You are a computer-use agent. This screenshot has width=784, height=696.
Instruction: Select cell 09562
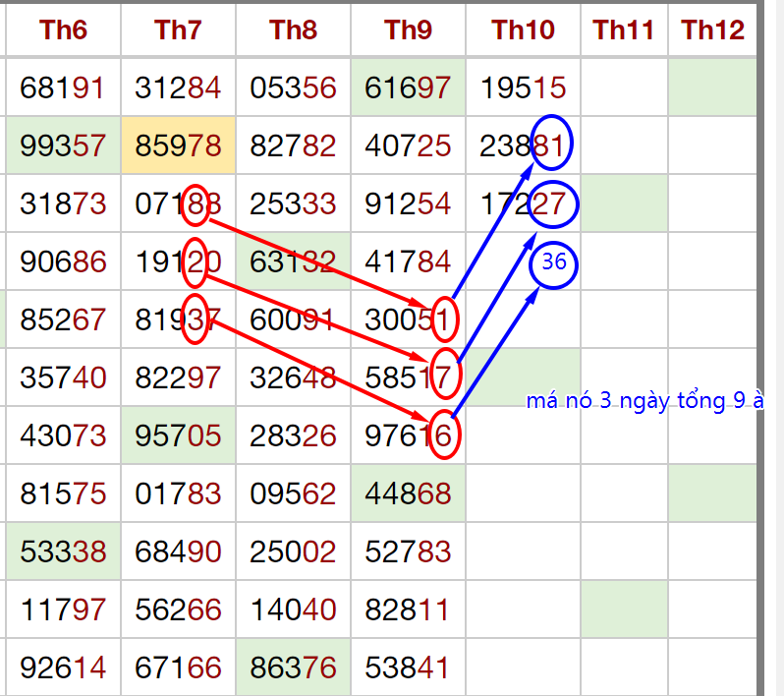click(293, 493)
